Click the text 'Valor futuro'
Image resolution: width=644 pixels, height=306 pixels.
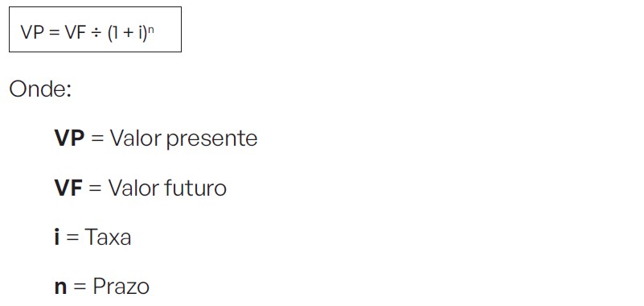point(167,188)
